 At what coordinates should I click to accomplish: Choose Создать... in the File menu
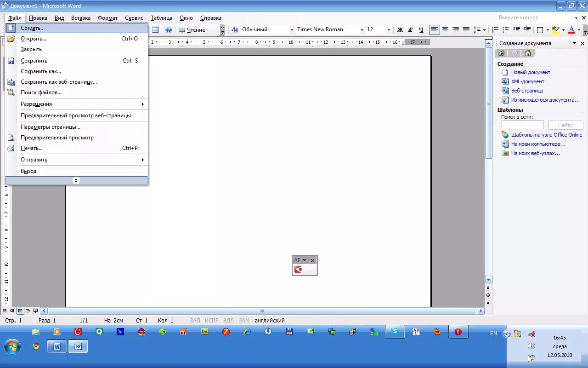pyautogui.click(x=76, y=28)
